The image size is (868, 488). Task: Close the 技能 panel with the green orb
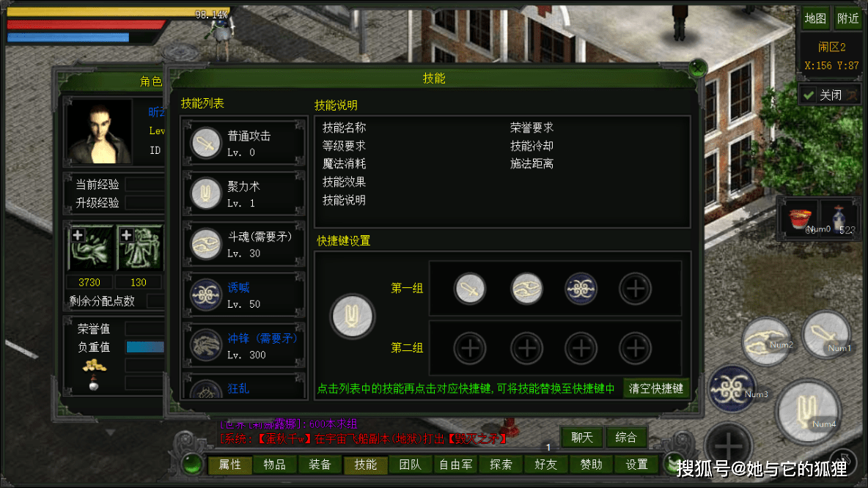pyautogui.click(x=697, y=68)
